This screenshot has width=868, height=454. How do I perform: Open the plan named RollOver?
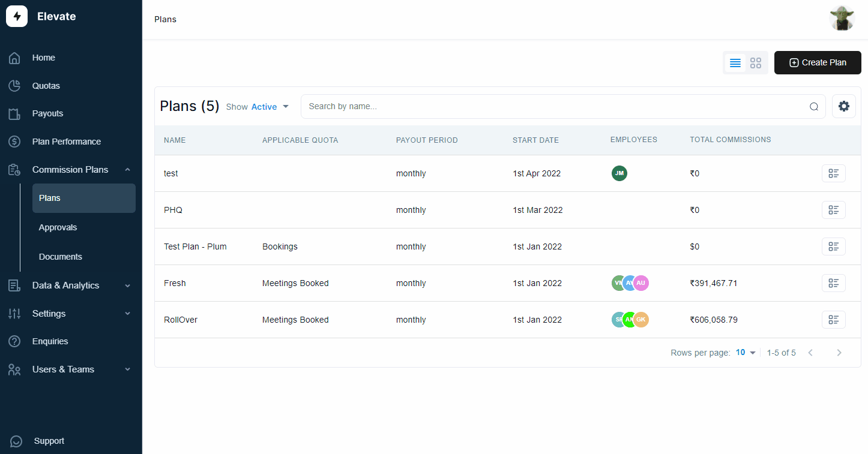[181, 320]
